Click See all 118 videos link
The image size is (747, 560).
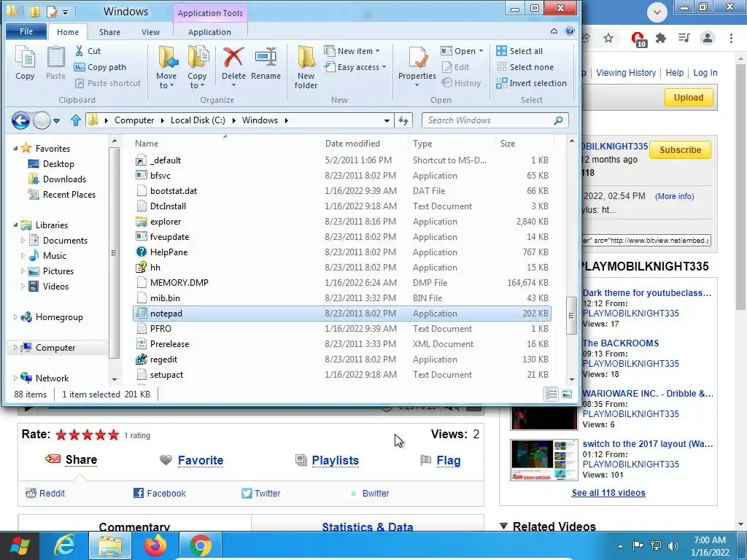[608, 493]
